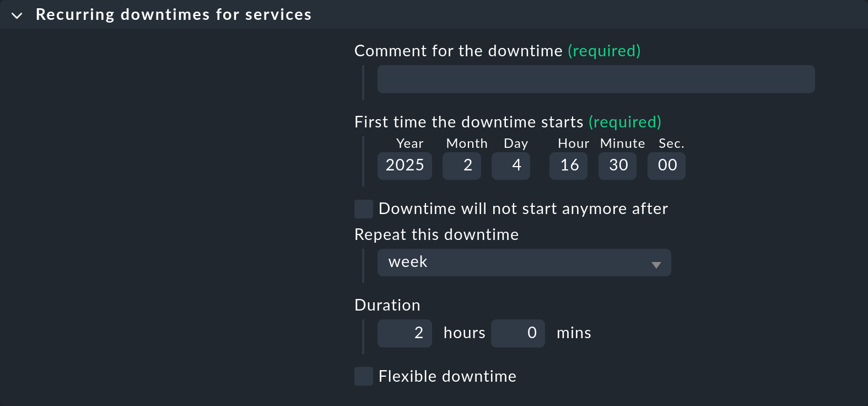Select the Day field showing 4
Image resolution: width=868 pixels, height=406 pixels.
tap(510, 165)
